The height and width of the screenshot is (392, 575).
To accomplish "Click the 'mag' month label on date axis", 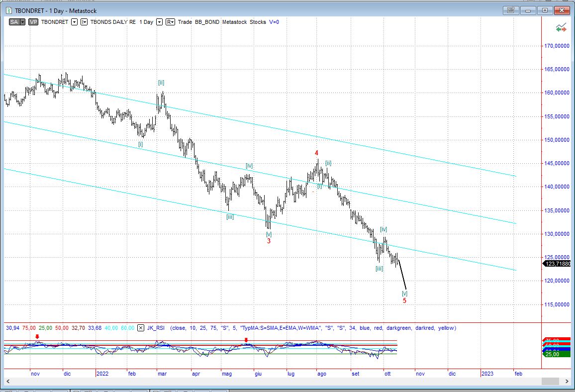I will pyautogui.click(x=227, y=374).
